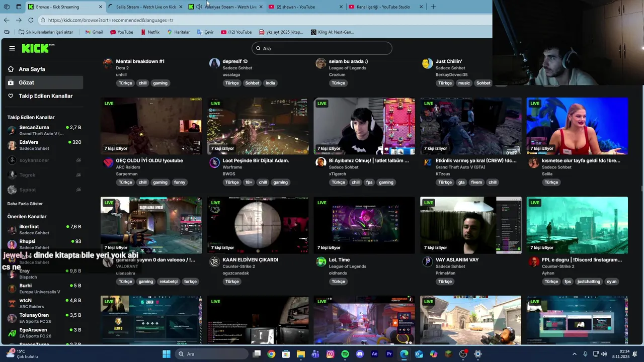This screenshot has width=644, height=362.
Task: Click KTzeus channel avatar icon
Action: [x=428, y=162]
